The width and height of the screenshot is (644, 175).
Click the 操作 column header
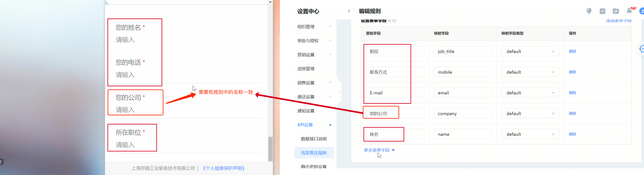click(x=572, y=33)
